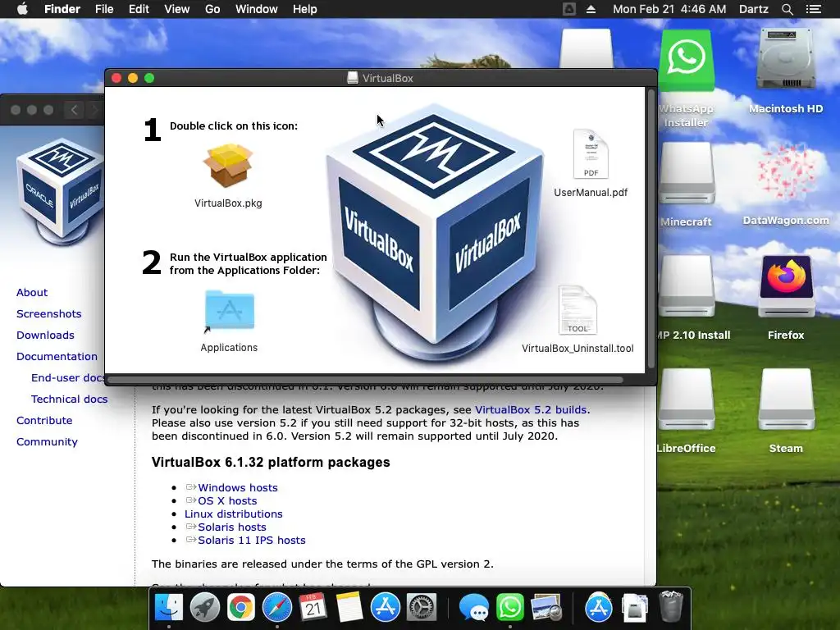Screen dimensions: 840x630
Task: Open Messages from the Dock
Action: (473, 608)
